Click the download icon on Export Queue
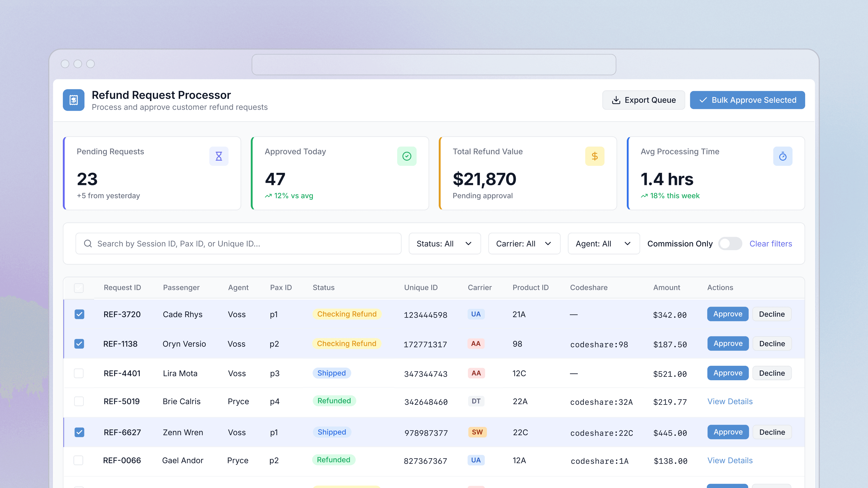Viewport: 868px width, 488px height. coord(616,100)
